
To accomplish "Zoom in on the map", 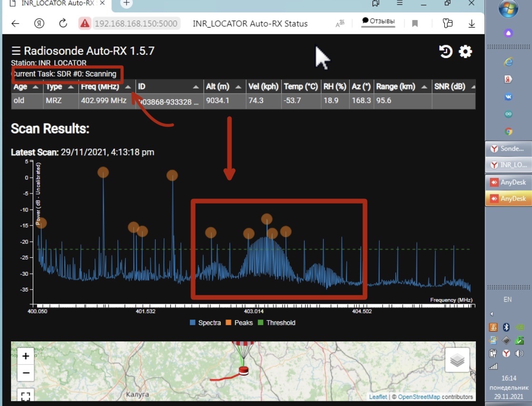I will click(x=26, y=356).
